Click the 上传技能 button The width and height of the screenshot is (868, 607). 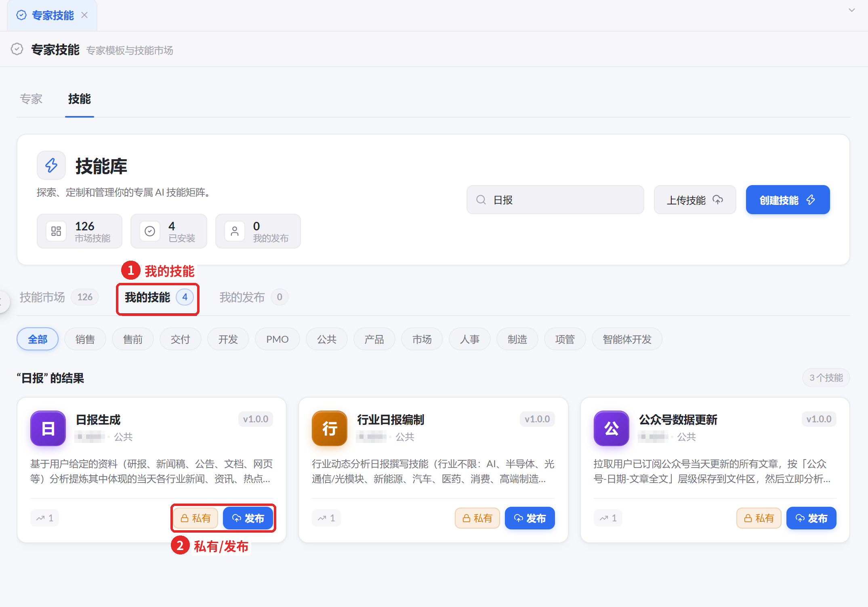(695, 200)
